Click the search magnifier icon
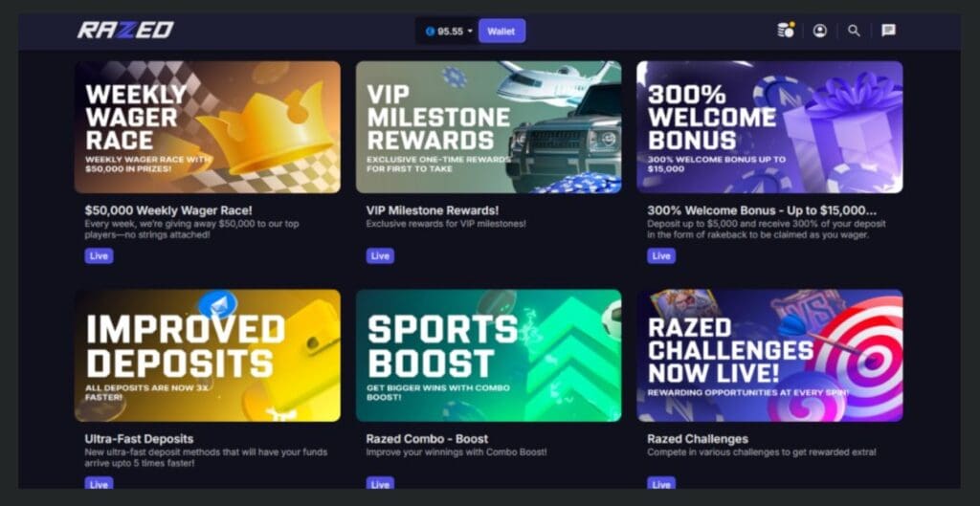This screenshot has height=506, width=980. point(854,31)
